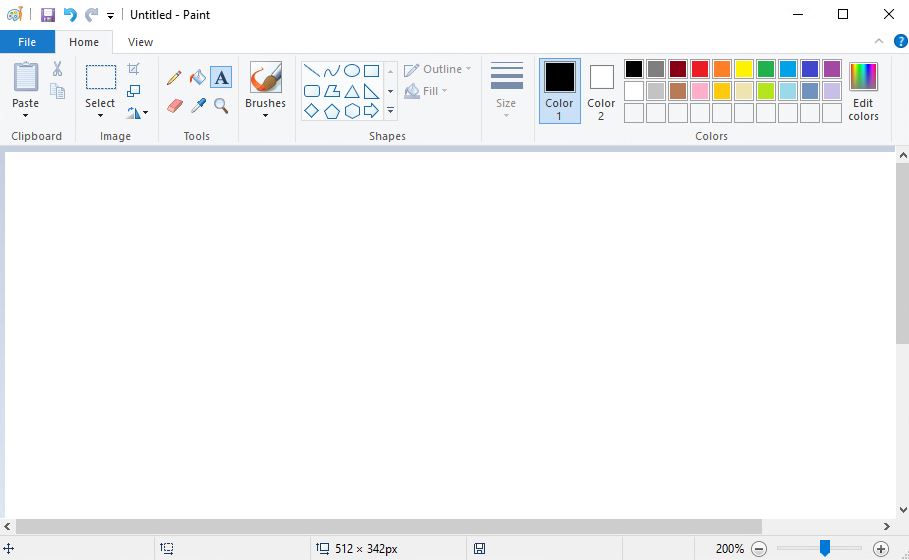Click the Edit colors button
Screen dimensions: 909x560
click(863, 90)
